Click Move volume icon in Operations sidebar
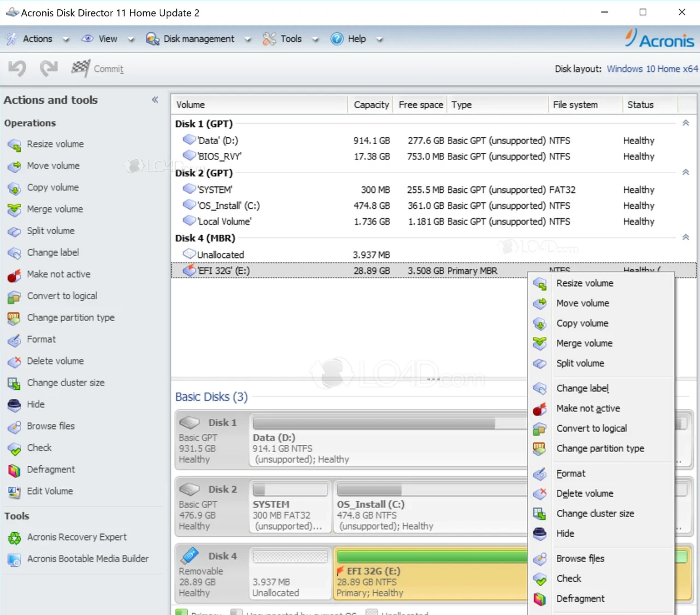 point(15,166)
